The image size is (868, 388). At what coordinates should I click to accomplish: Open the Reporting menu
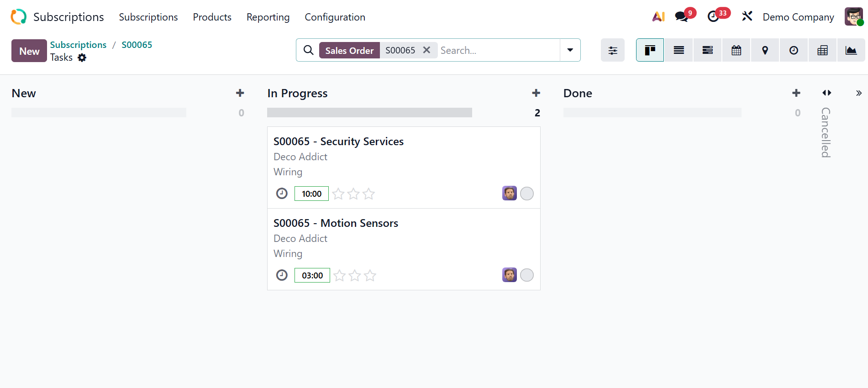268,17
